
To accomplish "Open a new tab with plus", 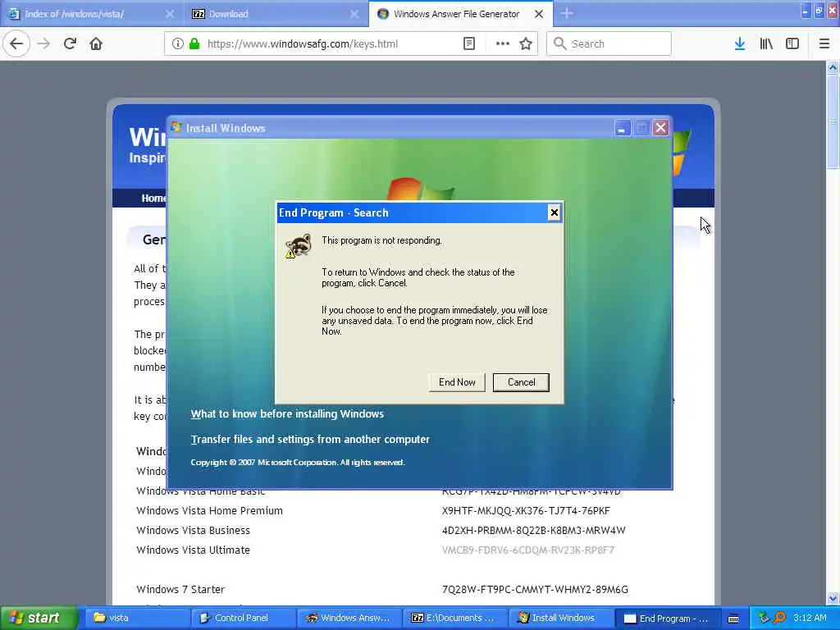I will pos(567,13).
